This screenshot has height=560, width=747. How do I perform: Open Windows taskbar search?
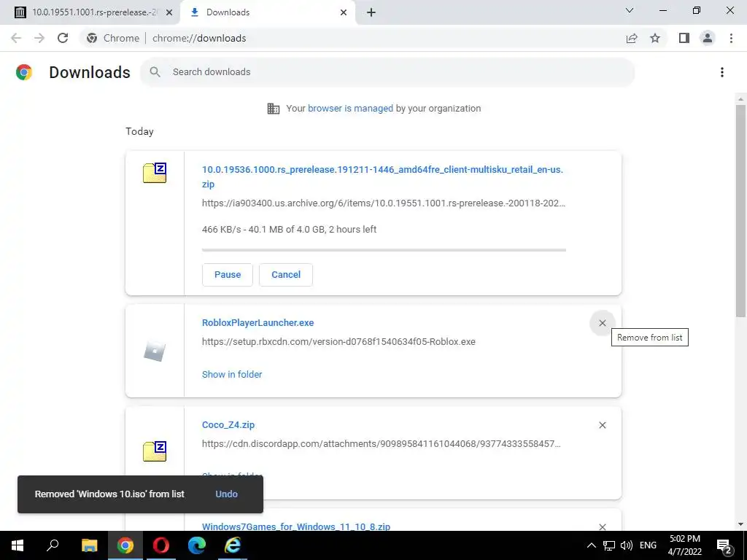coord(53,545)
